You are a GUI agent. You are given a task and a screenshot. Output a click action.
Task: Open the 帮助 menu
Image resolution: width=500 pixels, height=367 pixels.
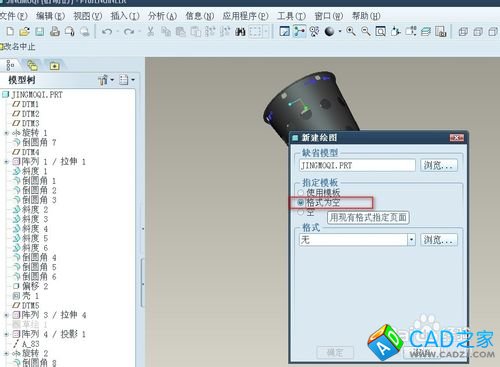tap(366, 16)
